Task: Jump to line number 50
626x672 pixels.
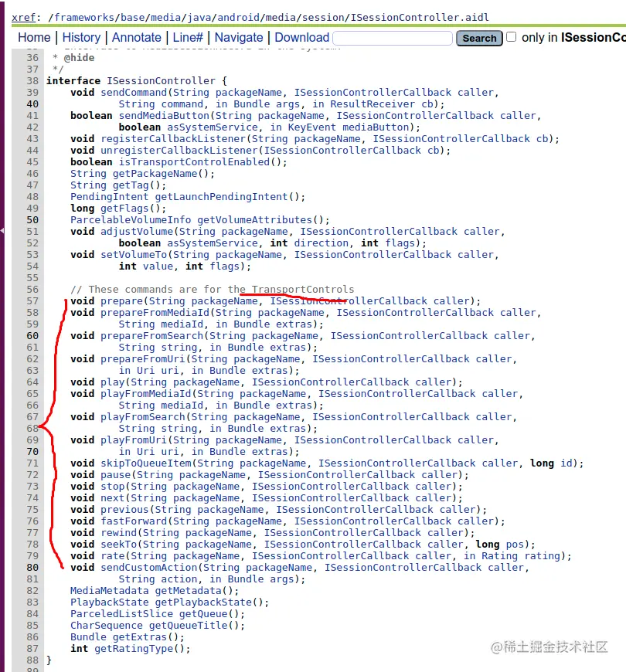Action: coord(32,220)
